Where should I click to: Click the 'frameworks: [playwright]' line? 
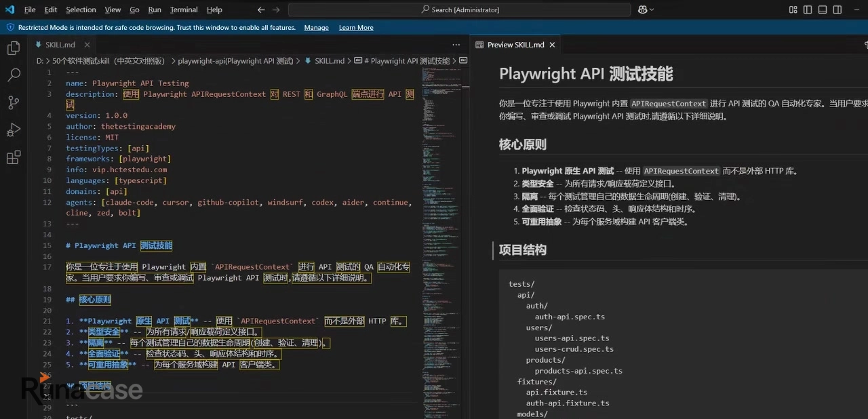[x=118, y=159]
